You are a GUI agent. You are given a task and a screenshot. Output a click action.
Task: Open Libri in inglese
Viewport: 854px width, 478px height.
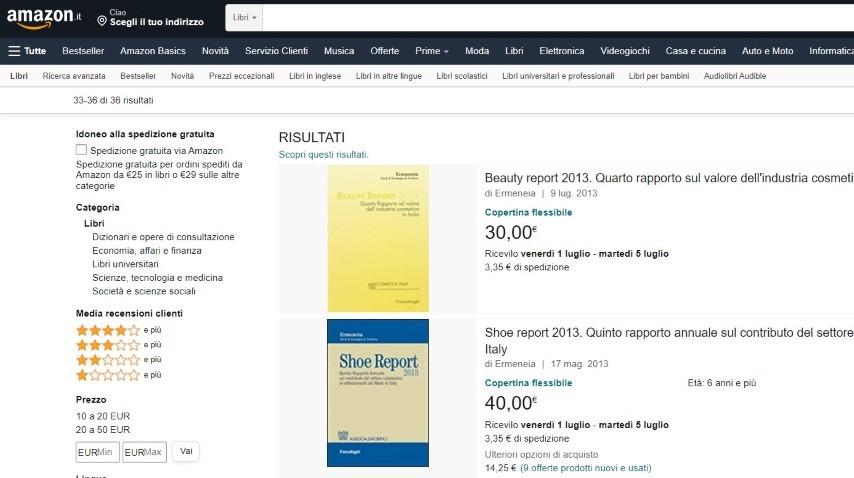pos(315,76)
